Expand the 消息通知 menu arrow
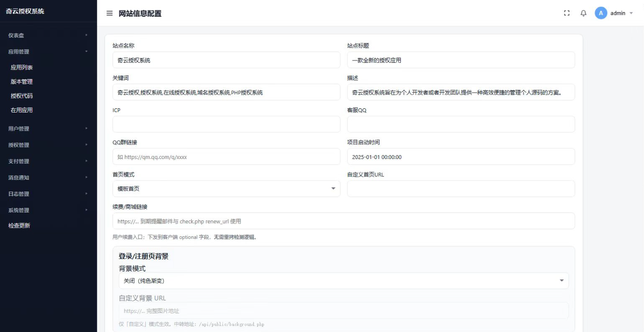 (x=86, y=177)
